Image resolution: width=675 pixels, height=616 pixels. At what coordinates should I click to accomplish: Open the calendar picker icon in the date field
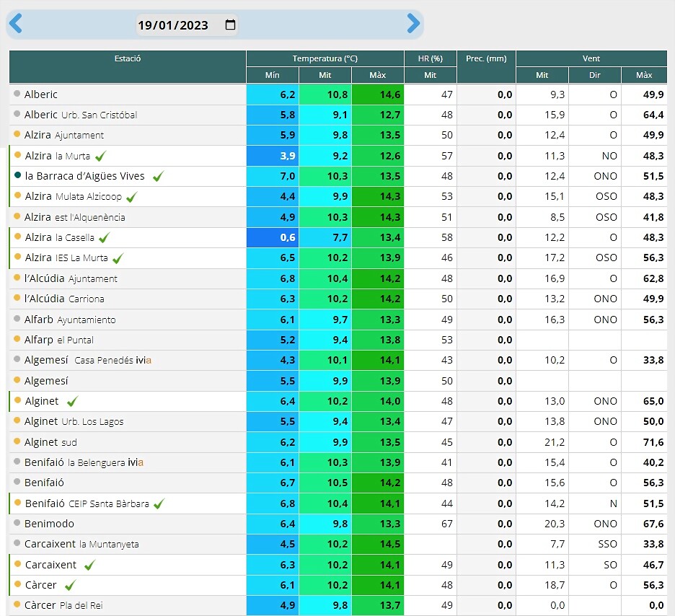coord(230,25)
